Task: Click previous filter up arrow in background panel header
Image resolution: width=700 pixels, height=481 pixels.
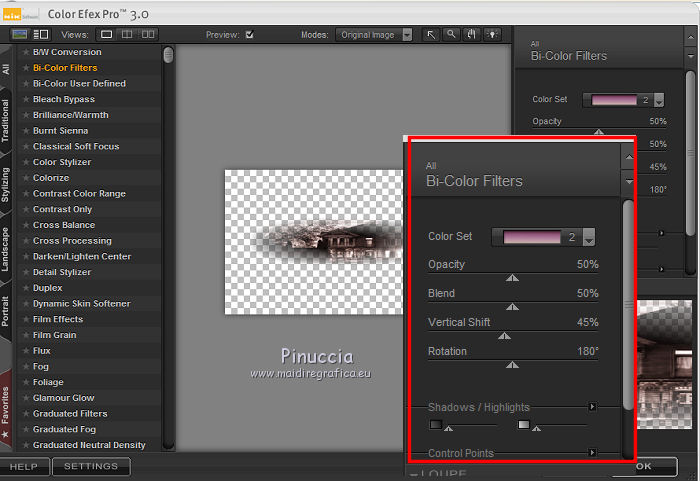Action: click(x=690, y=38)
